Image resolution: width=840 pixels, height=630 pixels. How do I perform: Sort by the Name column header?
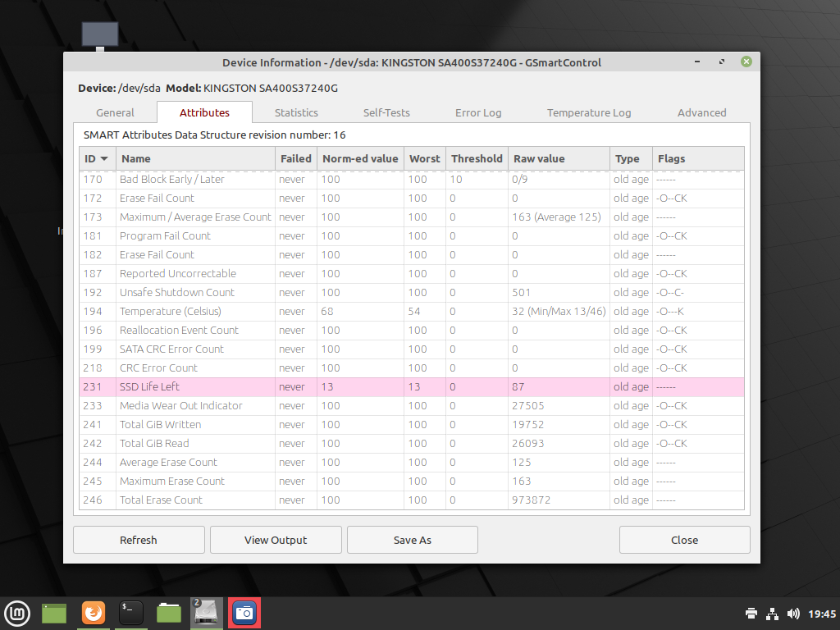point(195,158)
